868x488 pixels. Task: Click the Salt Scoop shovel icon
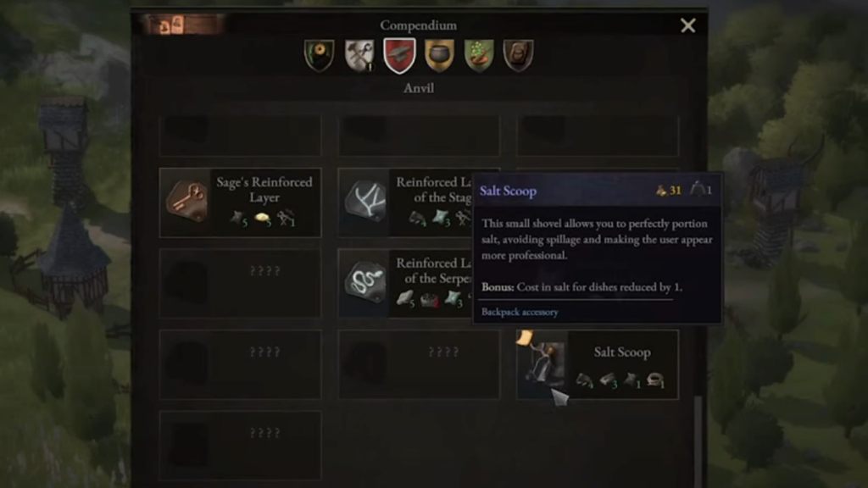(x=542, y=363)
